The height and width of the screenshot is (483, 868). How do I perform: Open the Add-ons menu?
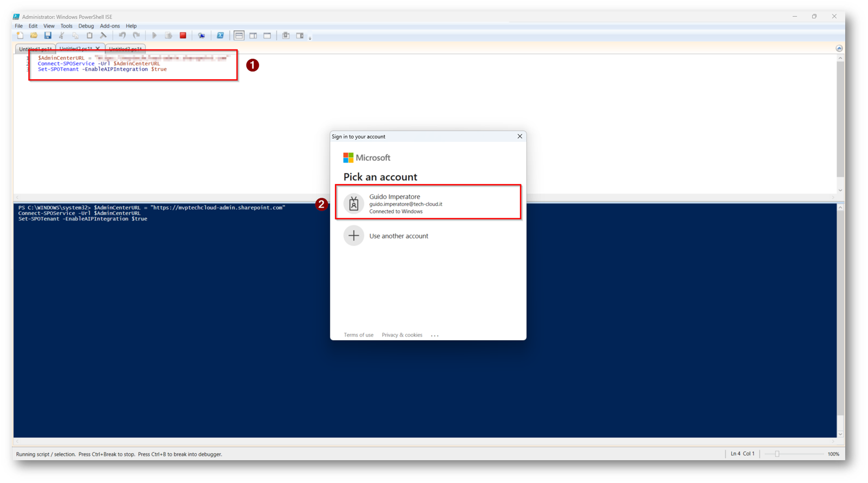point(110,26)
